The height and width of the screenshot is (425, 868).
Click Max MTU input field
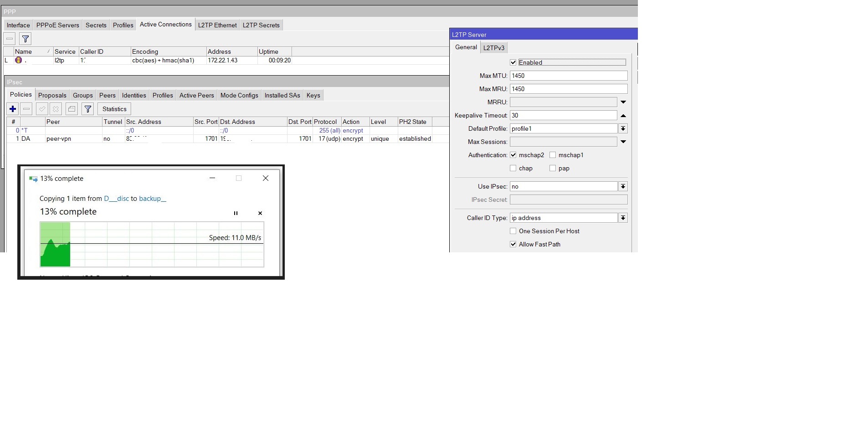(569, 76)
